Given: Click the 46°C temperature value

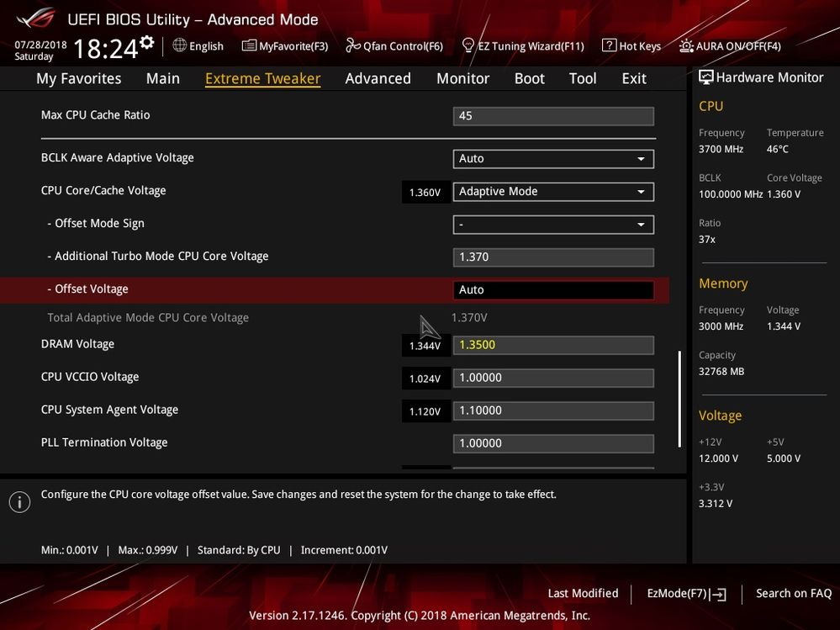Looking at the screenshot, I should point(777,149).
